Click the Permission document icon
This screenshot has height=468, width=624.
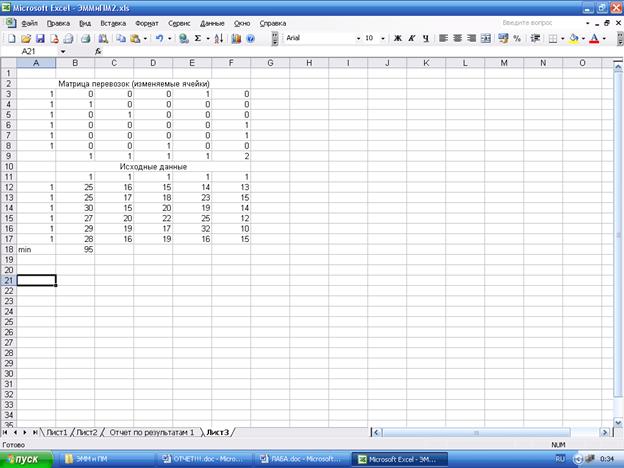tap(55, 39)
